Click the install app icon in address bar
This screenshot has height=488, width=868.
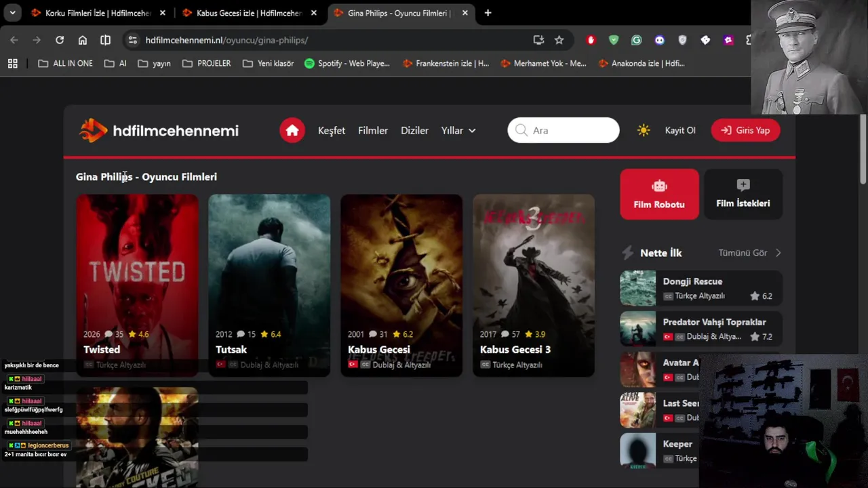coord(538,40)
